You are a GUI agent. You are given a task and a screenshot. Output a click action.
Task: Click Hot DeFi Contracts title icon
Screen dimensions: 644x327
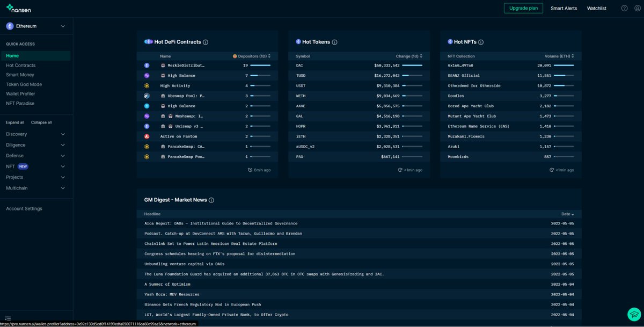(149, 42)
